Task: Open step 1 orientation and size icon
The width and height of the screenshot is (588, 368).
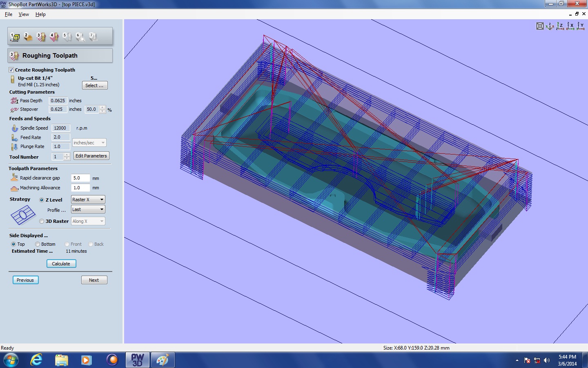Action: pos(15,37)
